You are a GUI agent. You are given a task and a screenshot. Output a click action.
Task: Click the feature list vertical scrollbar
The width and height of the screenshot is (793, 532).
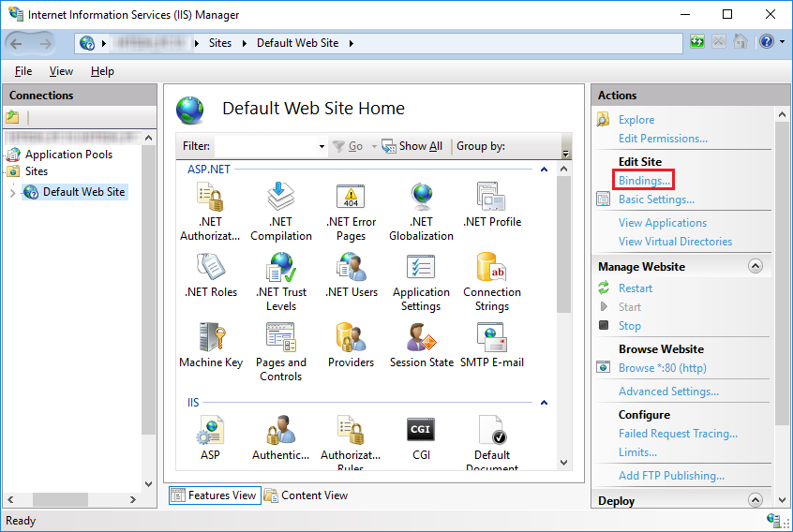tap(564, 244)
